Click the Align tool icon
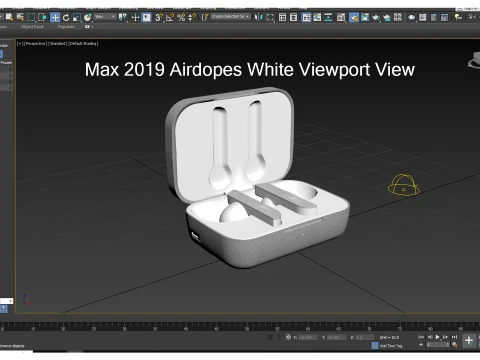Image resolution: width=480 pixels, height=360 pixels. pos(270,17)
